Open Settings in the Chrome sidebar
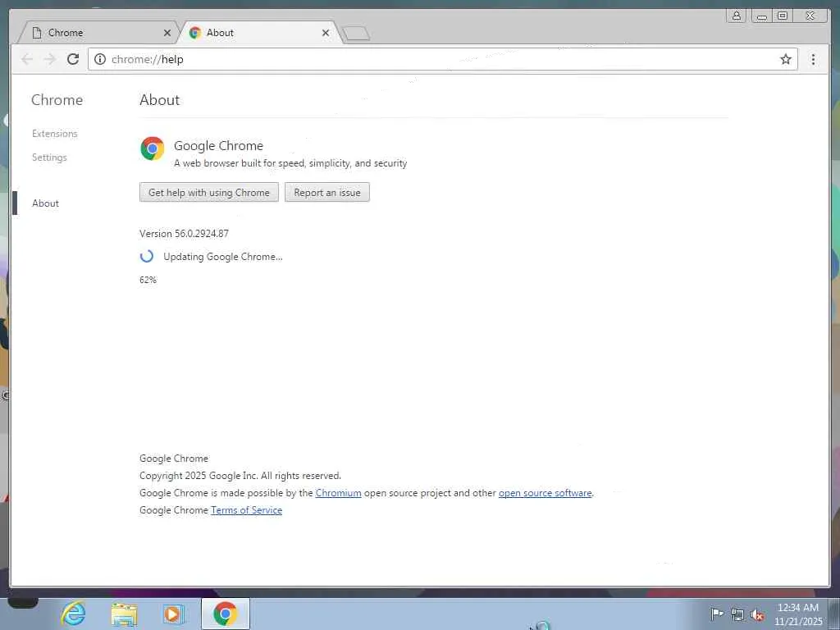Image resolution: width=840 pixels, height=630 pixels. click(x=49, y=157)
